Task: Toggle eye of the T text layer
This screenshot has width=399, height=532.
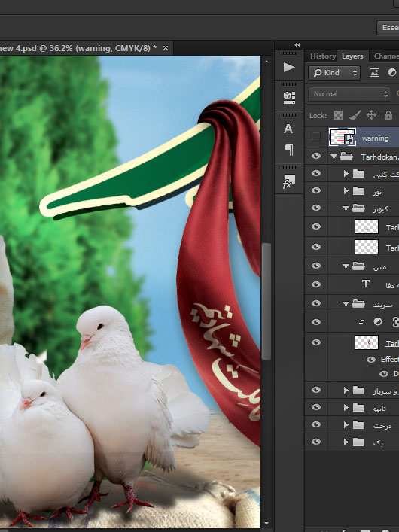Action: (x=316, y=284)
